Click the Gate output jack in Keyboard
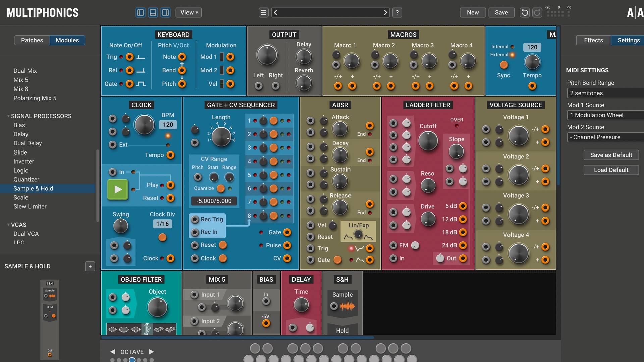 coord(130,84)
